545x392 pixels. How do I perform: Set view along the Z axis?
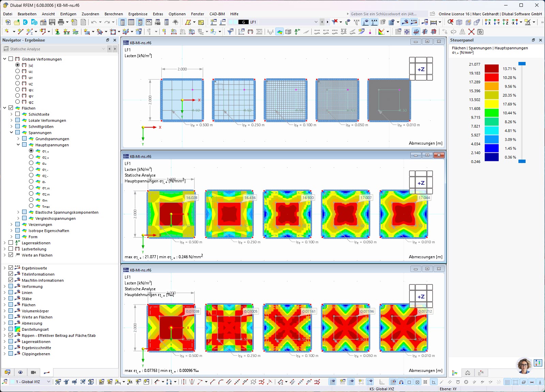point(505,22)
